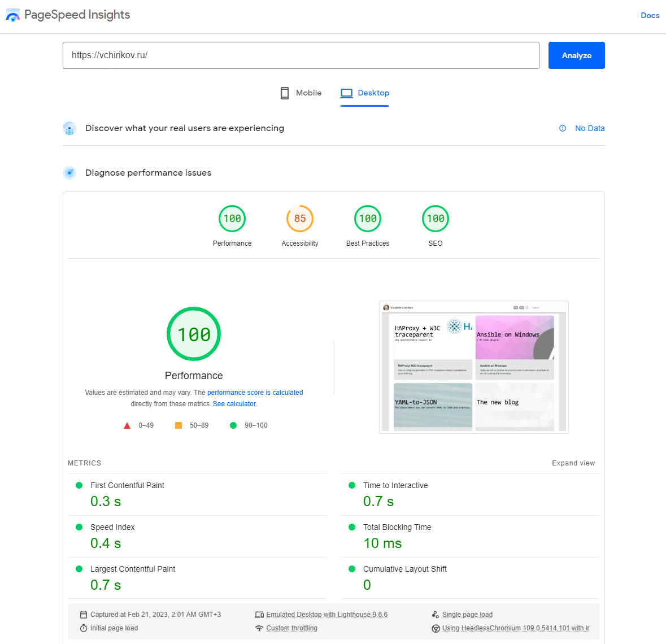Click the real users experience icon

[x=69, y=129]
